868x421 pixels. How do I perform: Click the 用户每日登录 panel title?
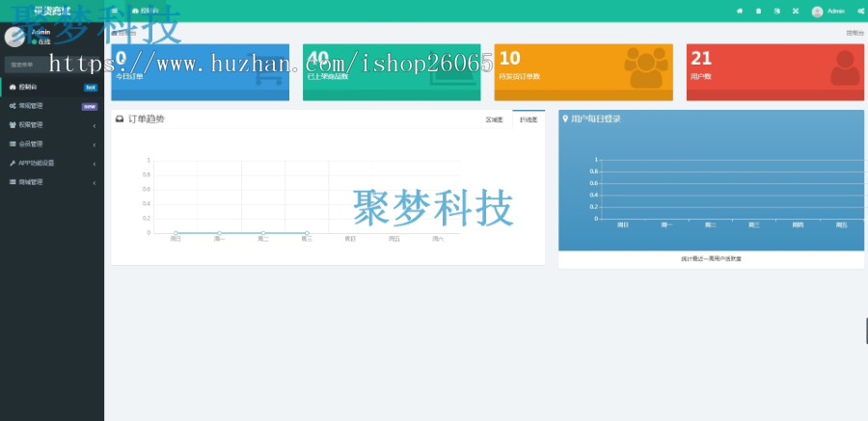[x=596, y=118]
